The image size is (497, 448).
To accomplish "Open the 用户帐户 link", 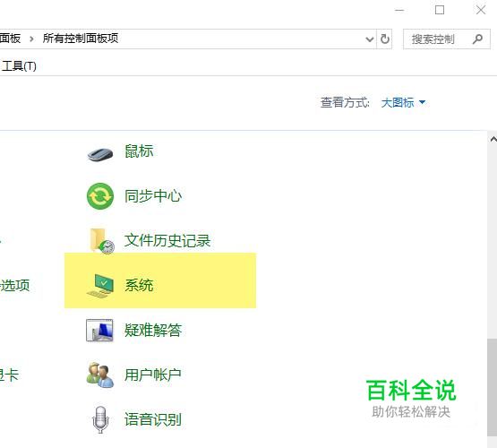I will 153,375.
